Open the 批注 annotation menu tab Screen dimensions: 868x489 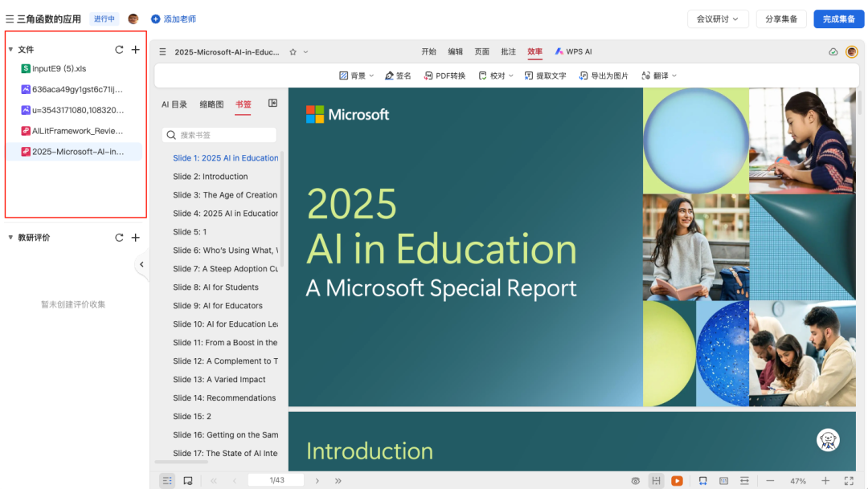[x=508, y=51]
